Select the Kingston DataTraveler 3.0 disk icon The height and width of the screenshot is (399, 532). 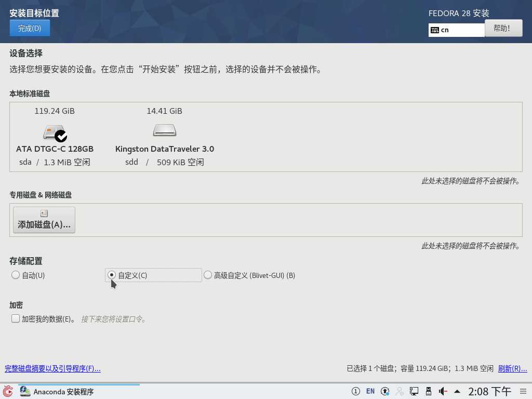click(165, 130)
